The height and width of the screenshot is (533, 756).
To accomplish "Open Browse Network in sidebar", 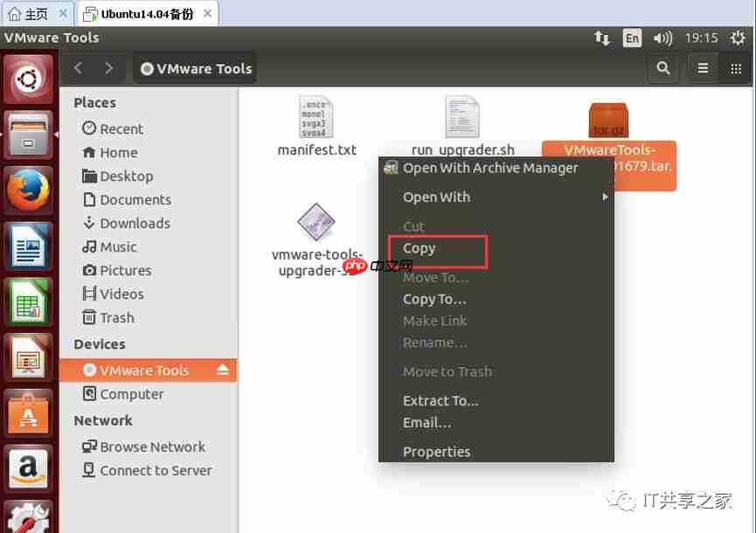I will [x=149, y=446].
